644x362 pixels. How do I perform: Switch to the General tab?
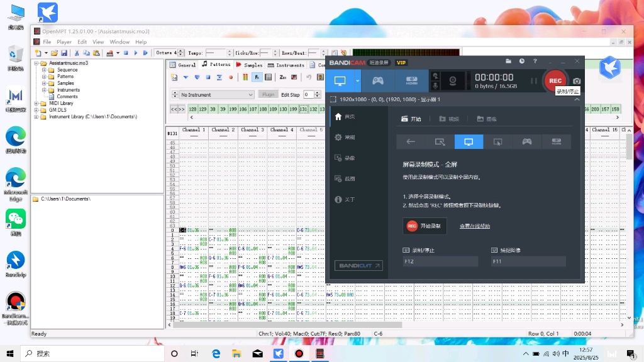(183, 65)
